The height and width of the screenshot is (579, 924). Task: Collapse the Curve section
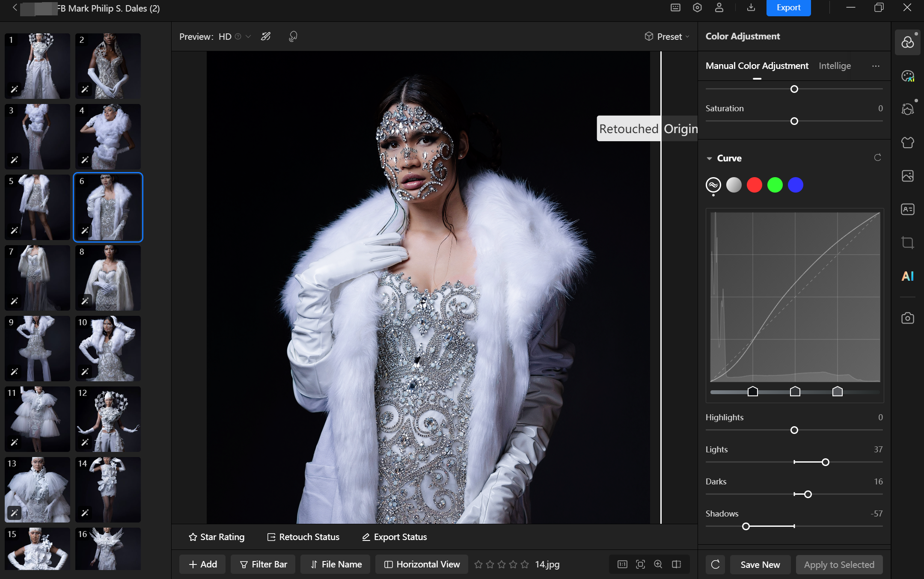pos(710,158)
